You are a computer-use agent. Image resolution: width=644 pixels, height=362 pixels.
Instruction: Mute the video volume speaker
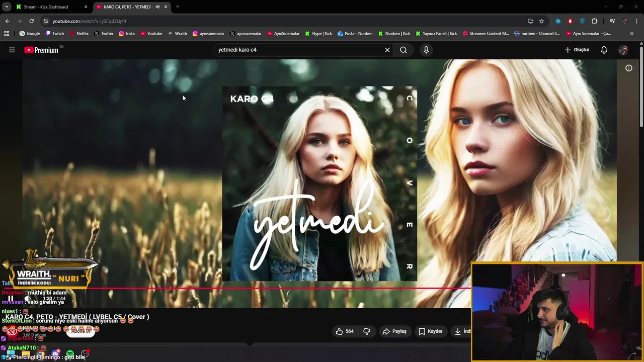pos(28,299)
